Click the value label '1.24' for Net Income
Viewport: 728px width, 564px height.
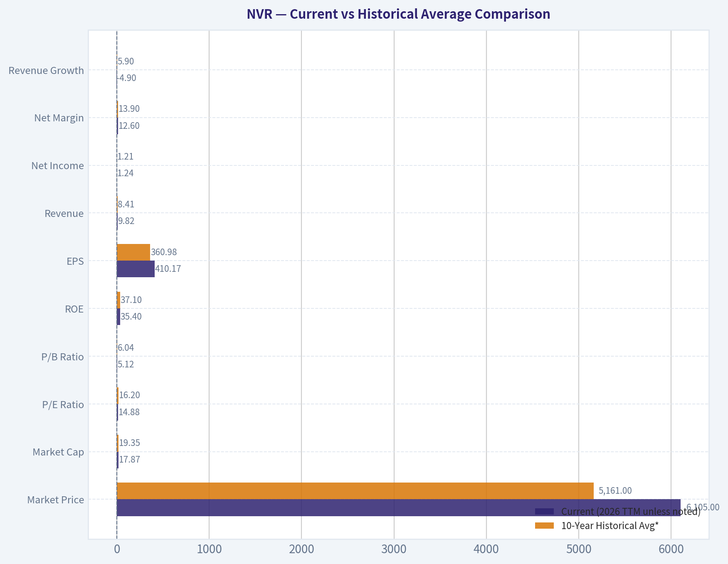pyautogui.click(x=125, y=173)
